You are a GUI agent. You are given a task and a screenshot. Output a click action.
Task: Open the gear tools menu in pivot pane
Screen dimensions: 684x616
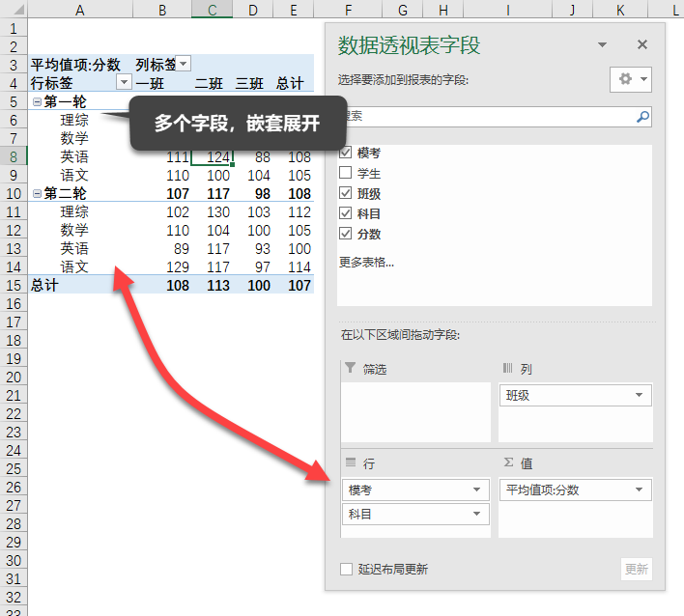pos(631,79)
